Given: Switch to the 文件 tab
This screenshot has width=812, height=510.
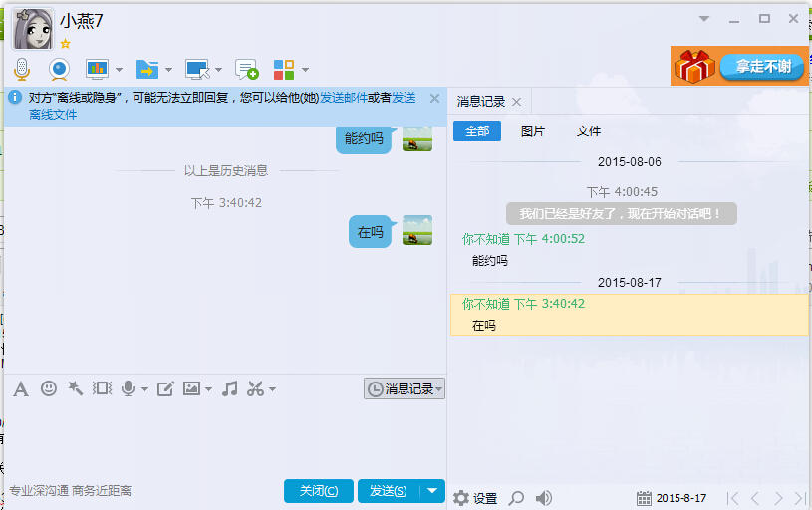Looking at the screenshot, I should coord(589,131).
